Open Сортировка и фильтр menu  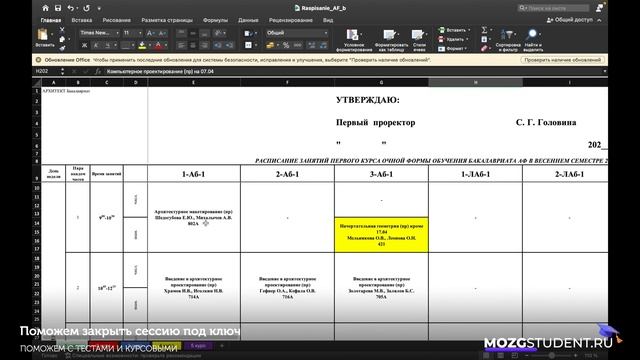(508, 40)
